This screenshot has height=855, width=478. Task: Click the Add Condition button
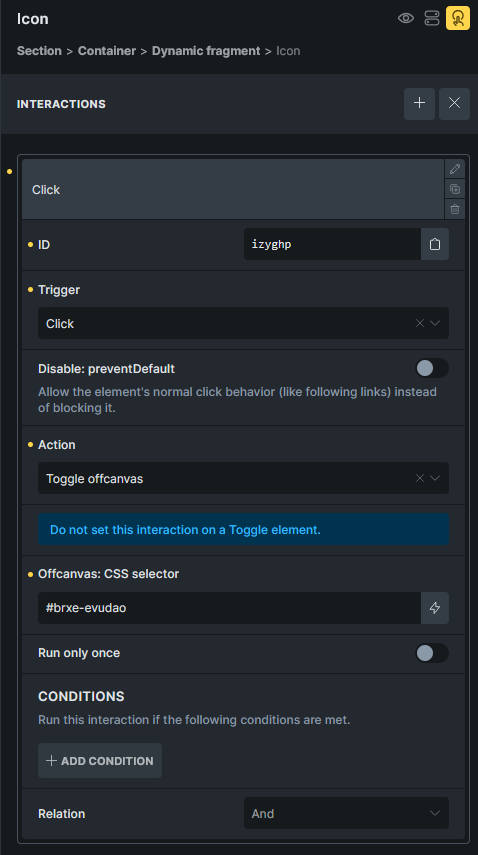pos(100,761)
